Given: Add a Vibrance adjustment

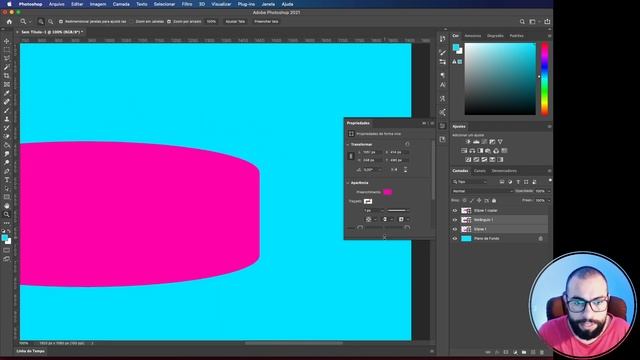Looking at the screenshot, I should click(x=500, y=142).
